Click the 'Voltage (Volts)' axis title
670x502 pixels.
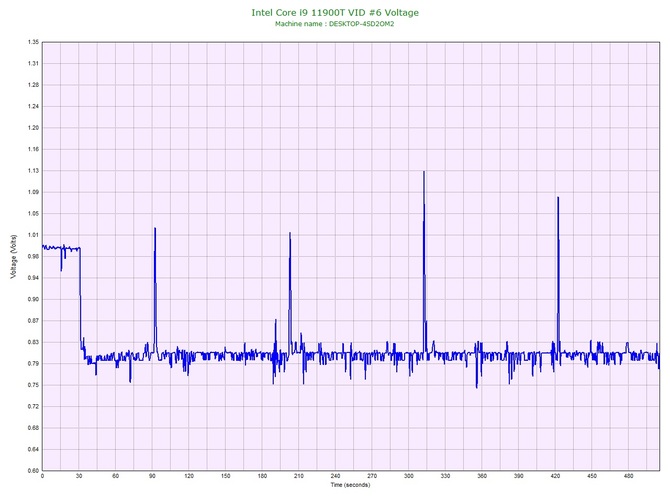13,257
